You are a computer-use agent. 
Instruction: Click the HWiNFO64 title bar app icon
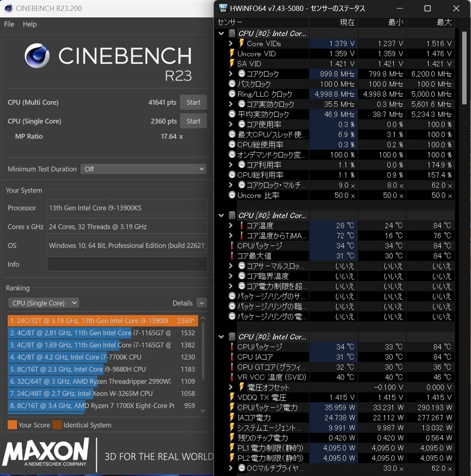tap(223, 8)
